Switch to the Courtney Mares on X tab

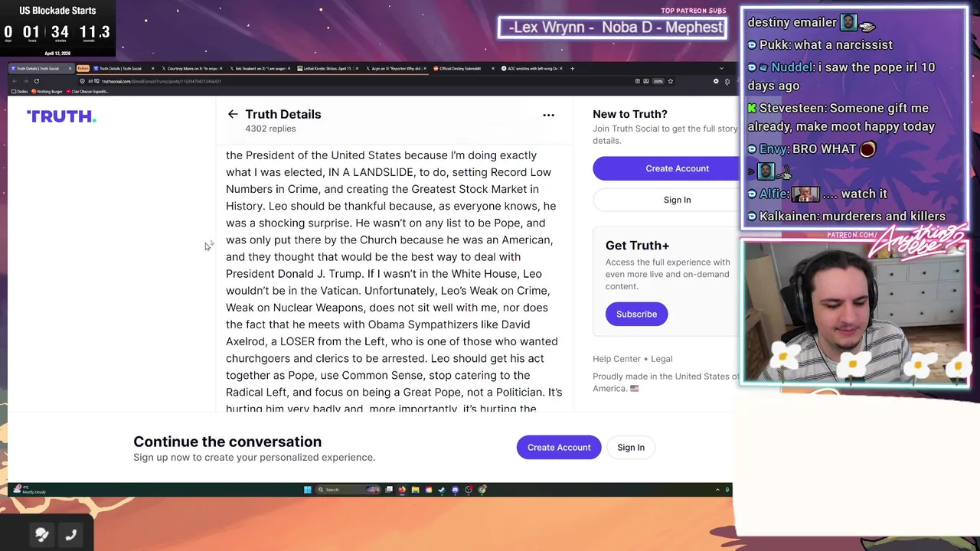(191, 68)
